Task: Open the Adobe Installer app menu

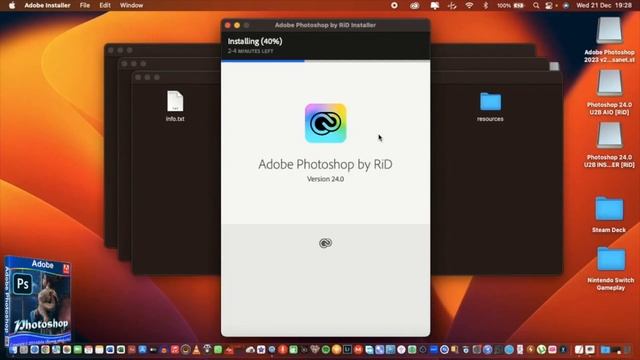Action: (x=47, y=5)
